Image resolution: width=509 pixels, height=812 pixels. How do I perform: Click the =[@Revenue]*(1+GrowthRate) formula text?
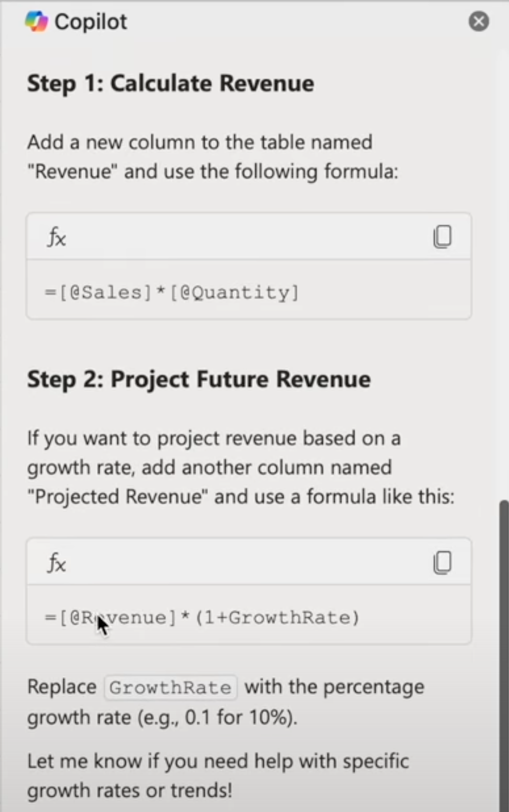pyautogui.click(x=202, y=618)
